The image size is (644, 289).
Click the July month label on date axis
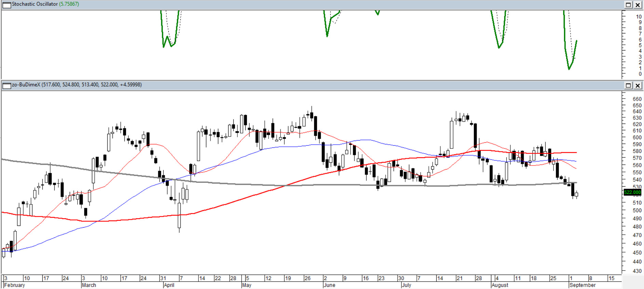pyautogui.click(x=407, y=285)
